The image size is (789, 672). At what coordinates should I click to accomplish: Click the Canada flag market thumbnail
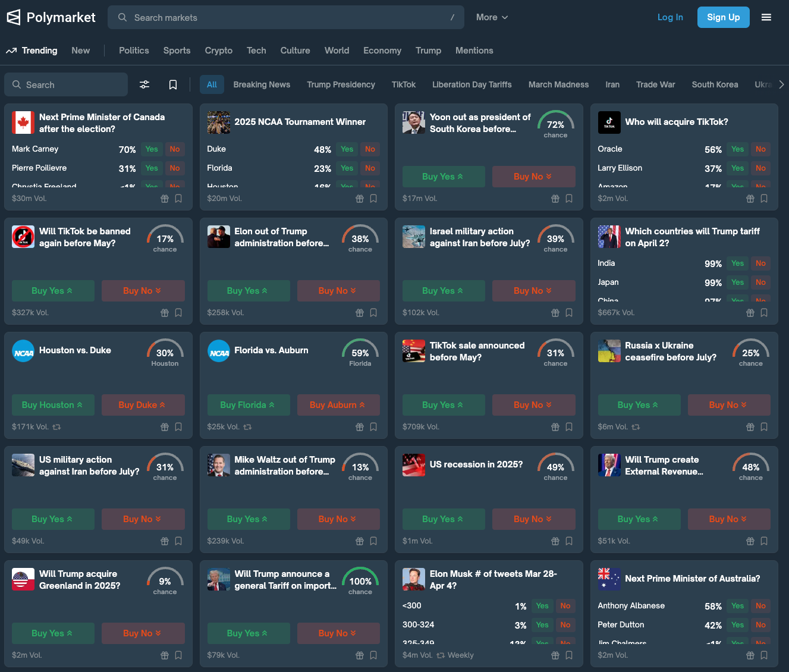point(23,123)
